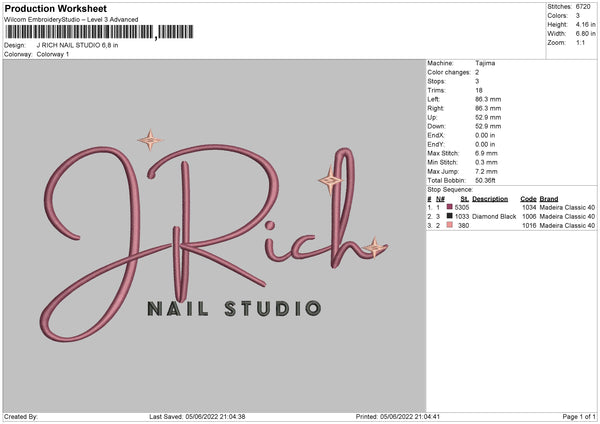Viewport: 600px width, 424px height.
Task: Click the sparkle star at end of Rich
Action: coord(375,246)
